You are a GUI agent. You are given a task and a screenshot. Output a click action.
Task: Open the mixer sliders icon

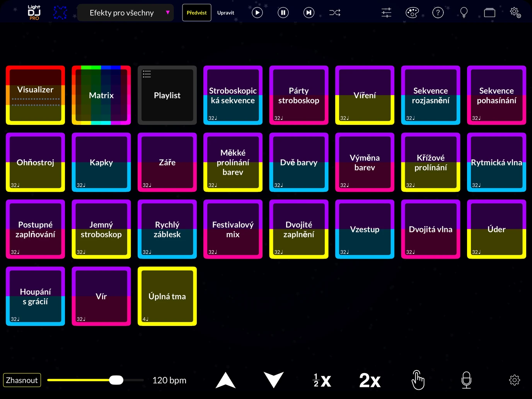[386, 13]
